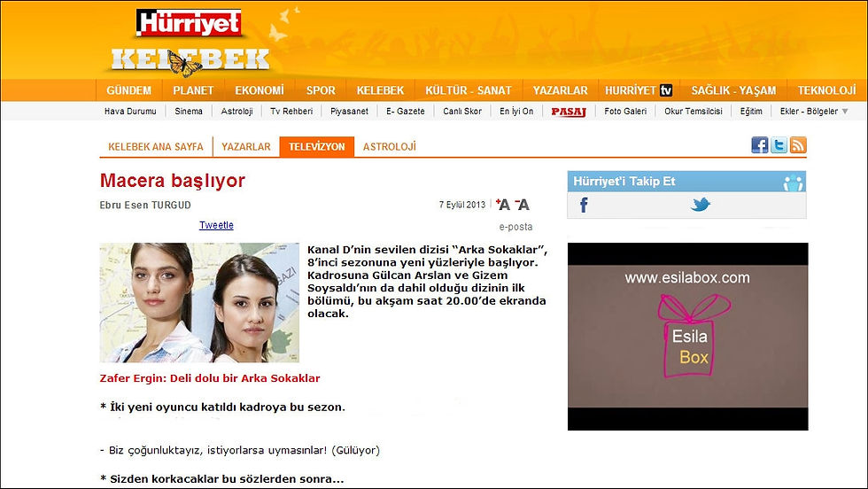Open the TEKNOLOJİ section
This screenshot has height=489, width=868.
click(x=826, y=90)
